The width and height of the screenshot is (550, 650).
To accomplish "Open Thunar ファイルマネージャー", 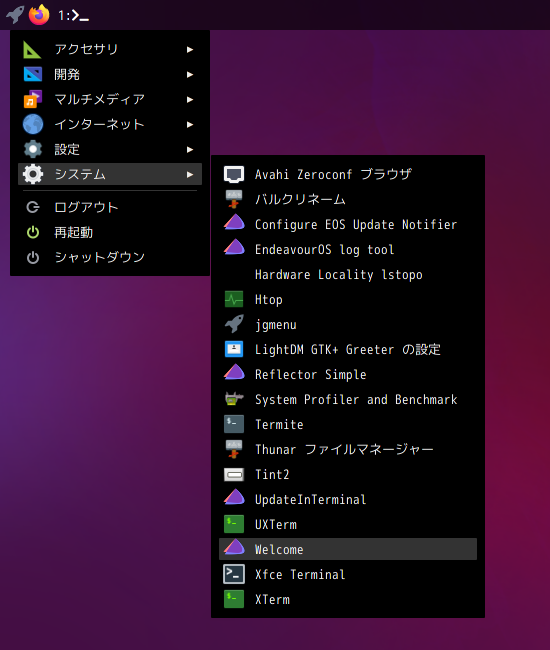I will pos(348,449).
